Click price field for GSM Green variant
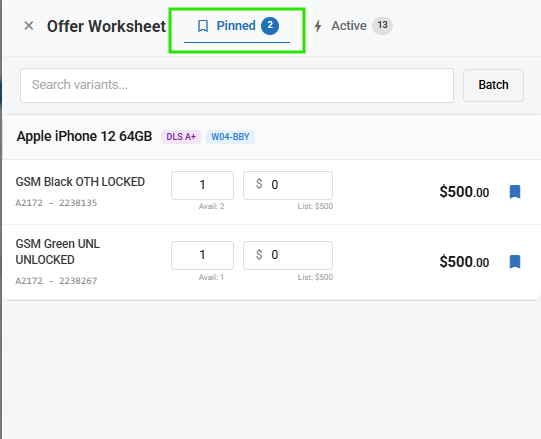 tap(288, 255)
